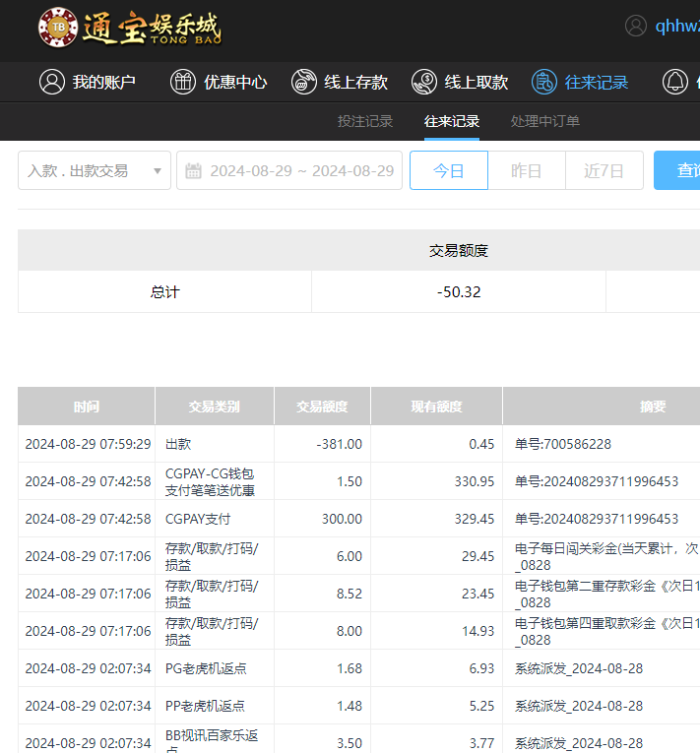The image size is (700, 753).
Task: Select the 今日 date filter
Action: click(449, 170)
